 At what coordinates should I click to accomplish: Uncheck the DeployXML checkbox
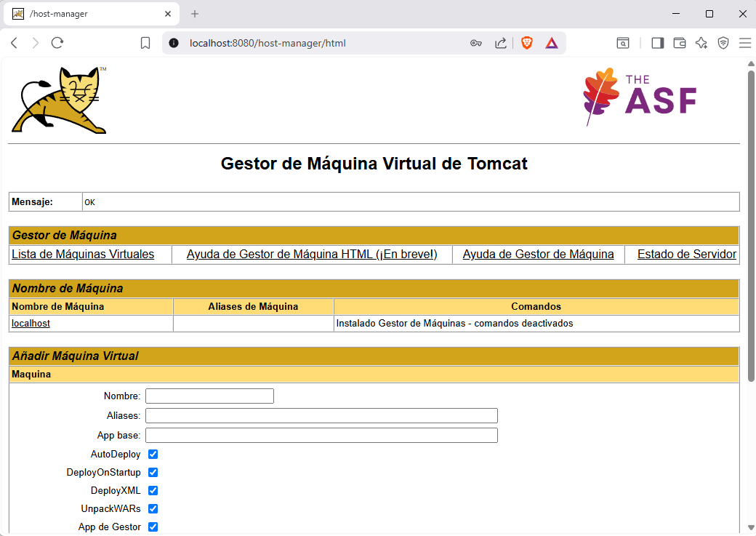153,491
